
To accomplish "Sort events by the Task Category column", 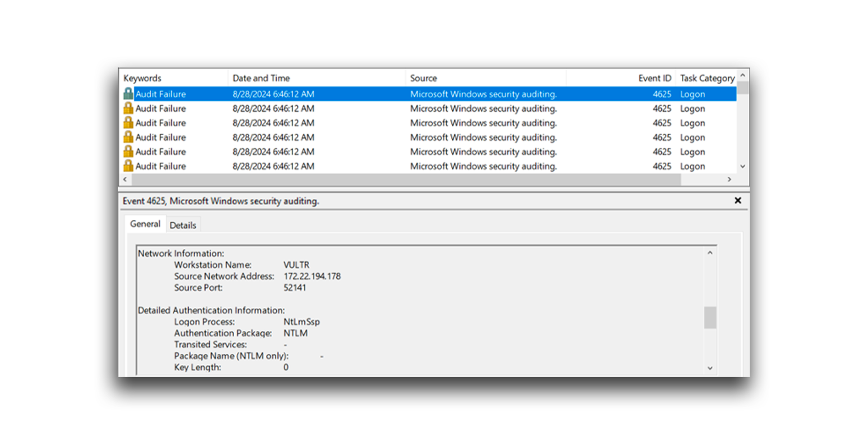I will 707,78.
